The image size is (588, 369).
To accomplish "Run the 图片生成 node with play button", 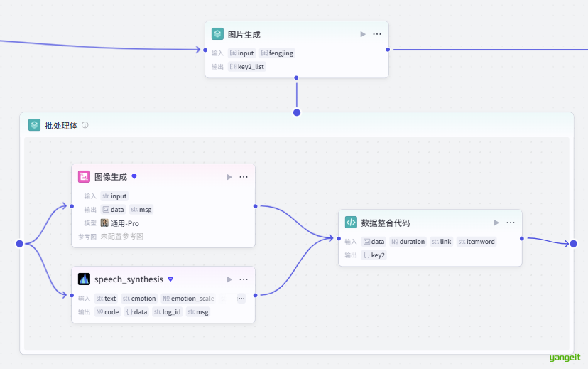I will (363, 34).
